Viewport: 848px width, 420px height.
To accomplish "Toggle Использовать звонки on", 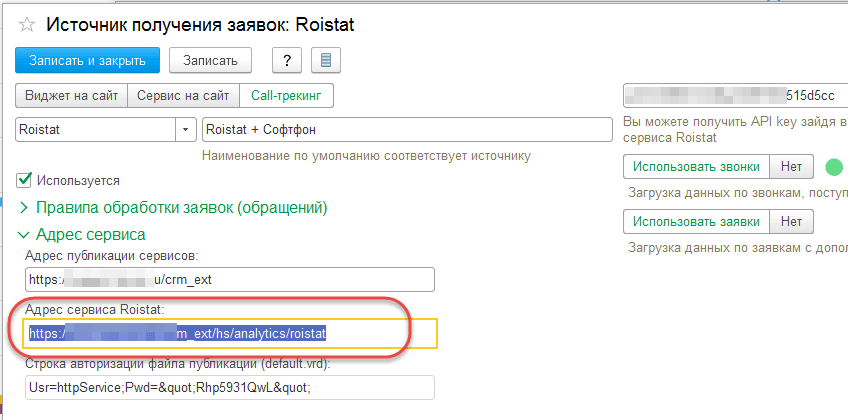I will [x=695, y=167].
